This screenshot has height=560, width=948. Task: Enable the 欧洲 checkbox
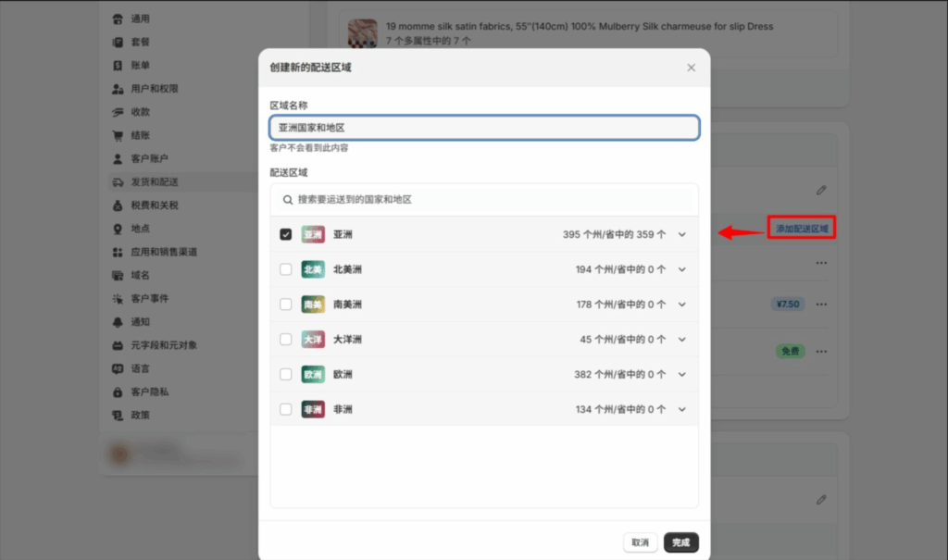click(x=286, y=375)
